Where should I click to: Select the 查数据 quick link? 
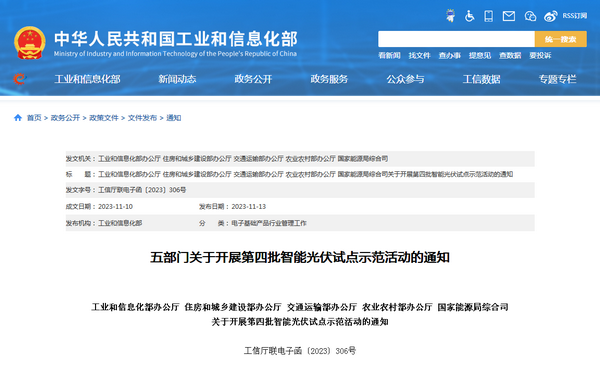coord(510,55)
